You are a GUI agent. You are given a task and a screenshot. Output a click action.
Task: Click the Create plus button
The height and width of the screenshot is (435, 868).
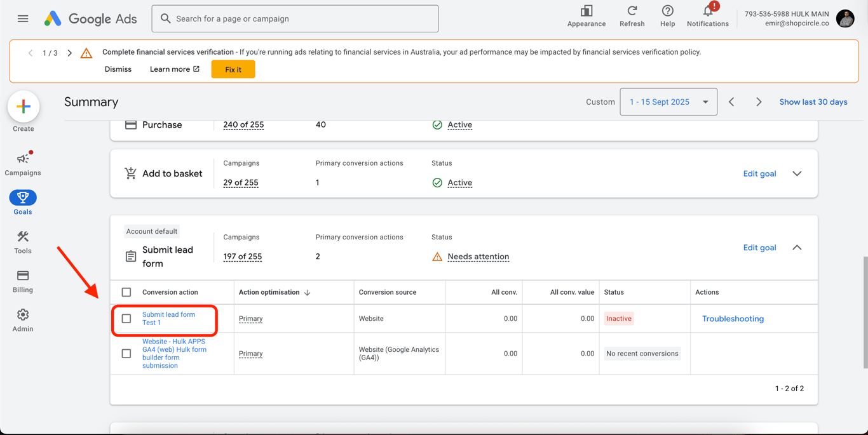click(x=24, y=107)
